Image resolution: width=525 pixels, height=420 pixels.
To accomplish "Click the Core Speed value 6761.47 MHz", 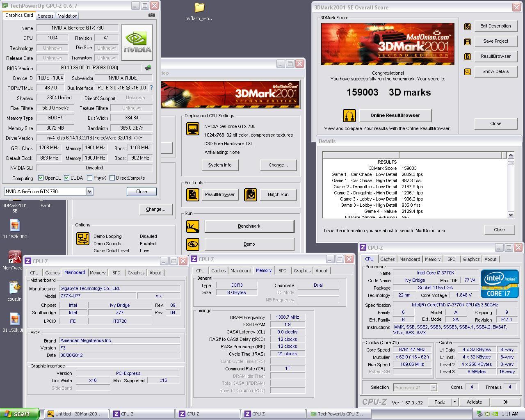I will point(412,350).
